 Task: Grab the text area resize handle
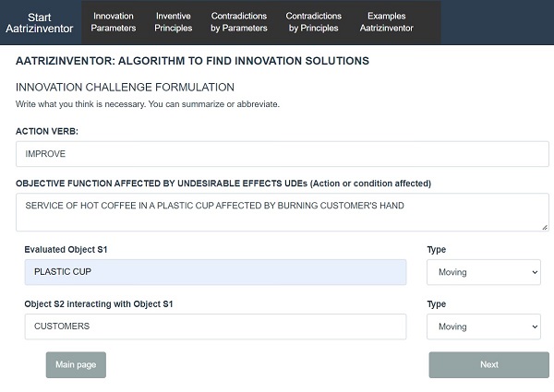coord(544,226)
